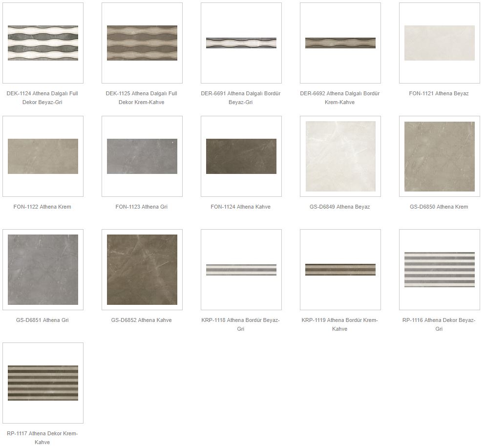This screenshot has width=486, height=448.
Task: Select GS-D6850 Athena Krem square tile image
Action: (440, 156)
